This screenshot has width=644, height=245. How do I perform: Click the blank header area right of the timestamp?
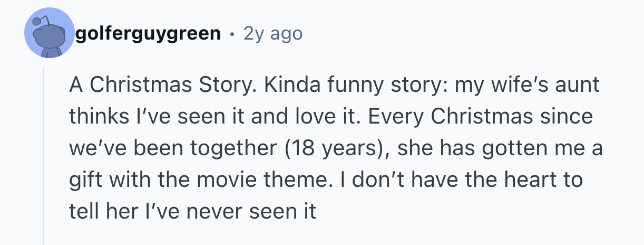[x=448, y=34]
